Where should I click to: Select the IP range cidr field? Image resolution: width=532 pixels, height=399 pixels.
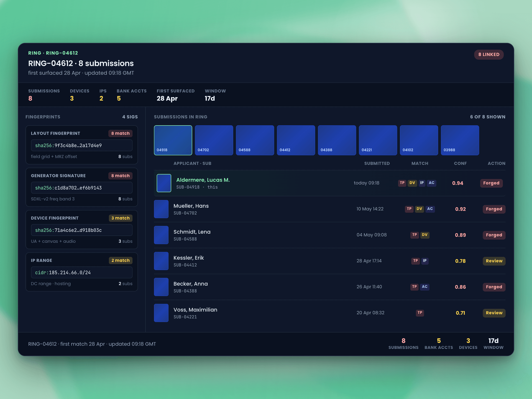click(x=82, y=273)
